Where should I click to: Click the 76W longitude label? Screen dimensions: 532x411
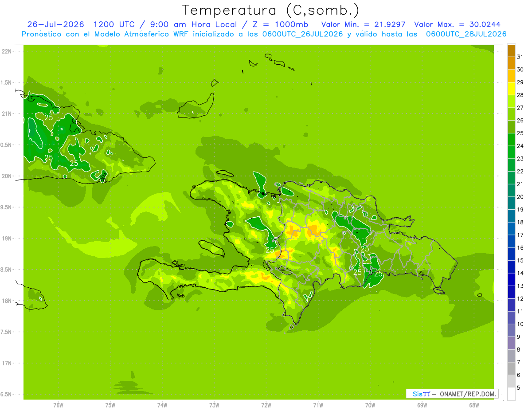pos(58,404)
